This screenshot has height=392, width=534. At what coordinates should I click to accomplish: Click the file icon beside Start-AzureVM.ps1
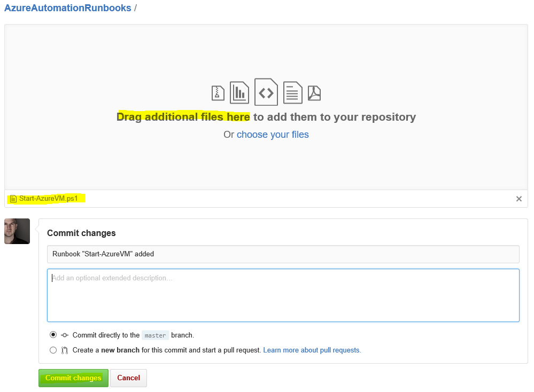[x=13, y=199]
